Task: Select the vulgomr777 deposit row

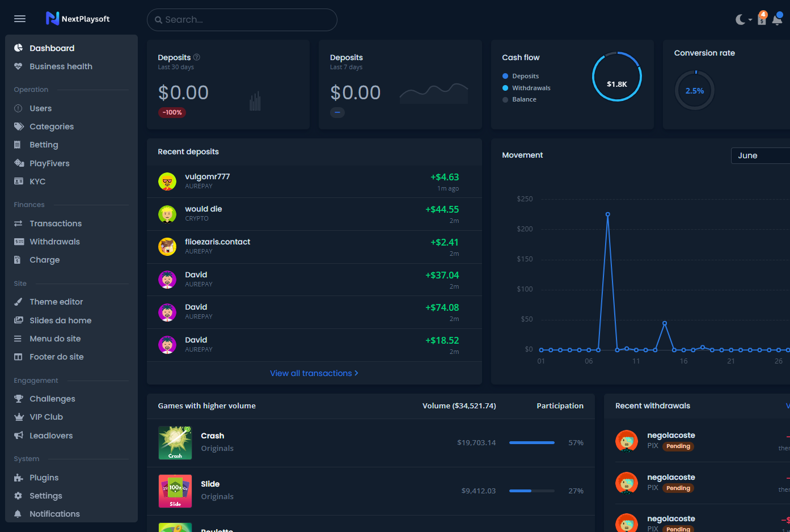Action: (314, 181)
